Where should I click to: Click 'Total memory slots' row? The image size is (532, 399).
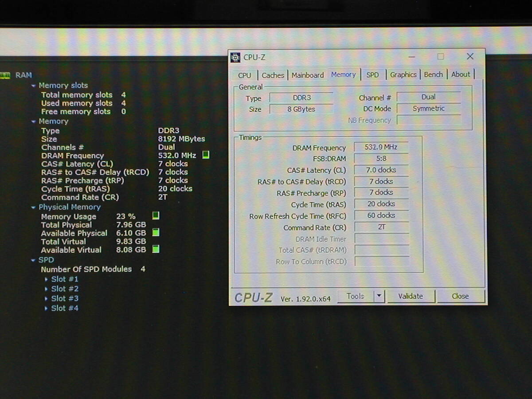(83, 95)
